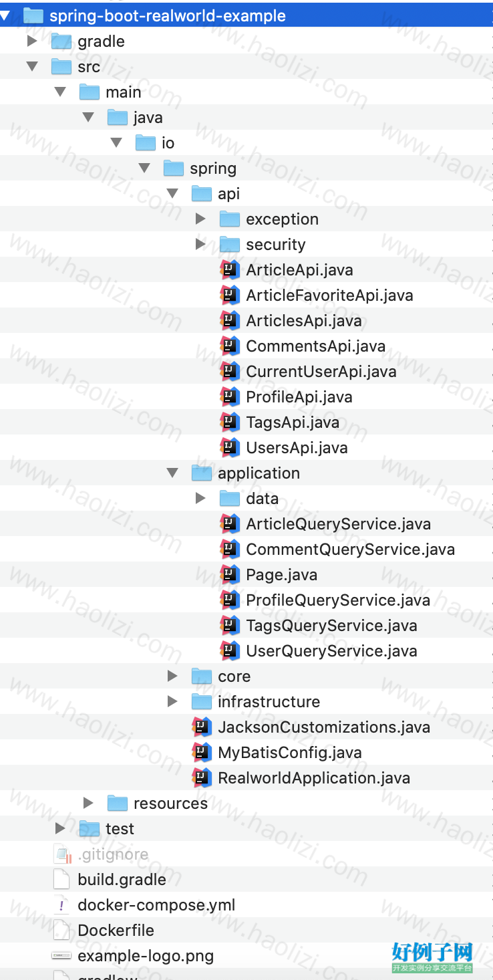493x980 pixels.
Task: Click the ArticleFavoriteApi.java file icon
Action: [x=230, y=295]
